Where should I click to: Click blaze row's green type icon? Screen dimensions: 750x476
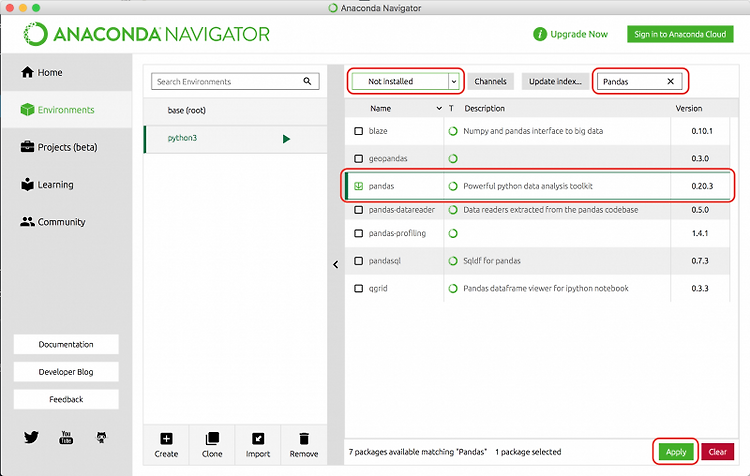(x=452, y=131)
